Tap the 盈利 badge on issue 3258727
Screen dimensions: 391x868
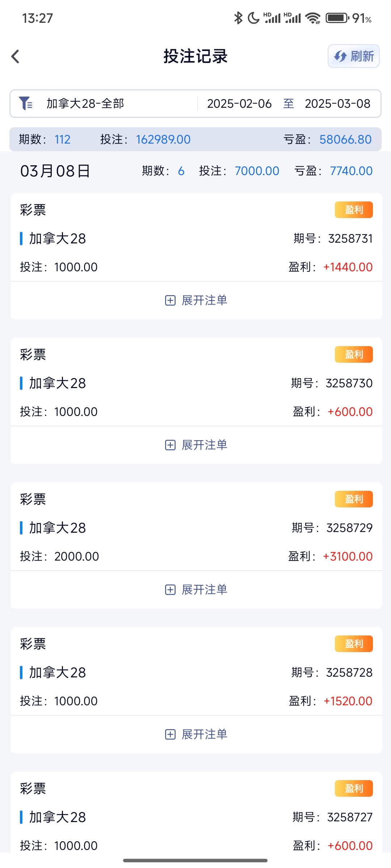[354, 788]
